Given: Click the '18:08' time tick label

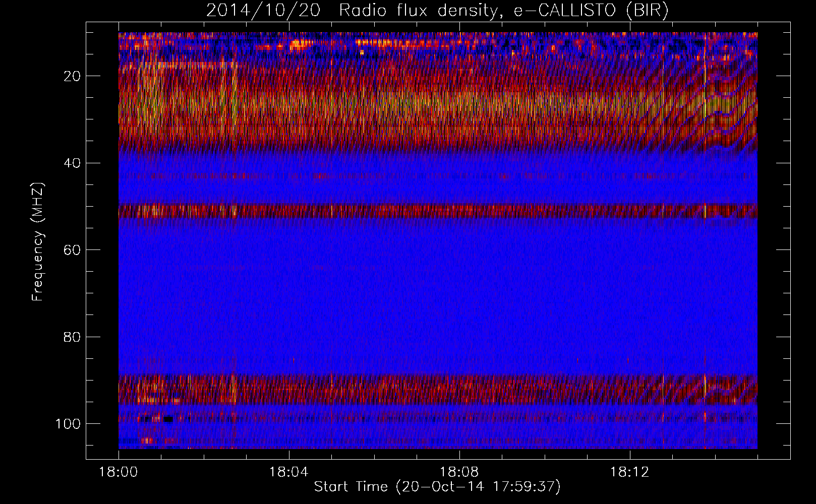Looking at the screenshot, I should point(459,472).
